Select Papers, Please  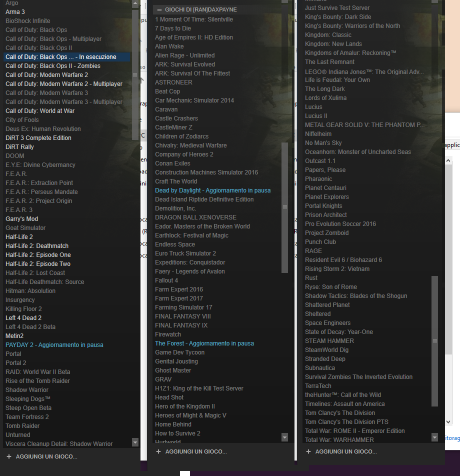(x=325, y=170)
